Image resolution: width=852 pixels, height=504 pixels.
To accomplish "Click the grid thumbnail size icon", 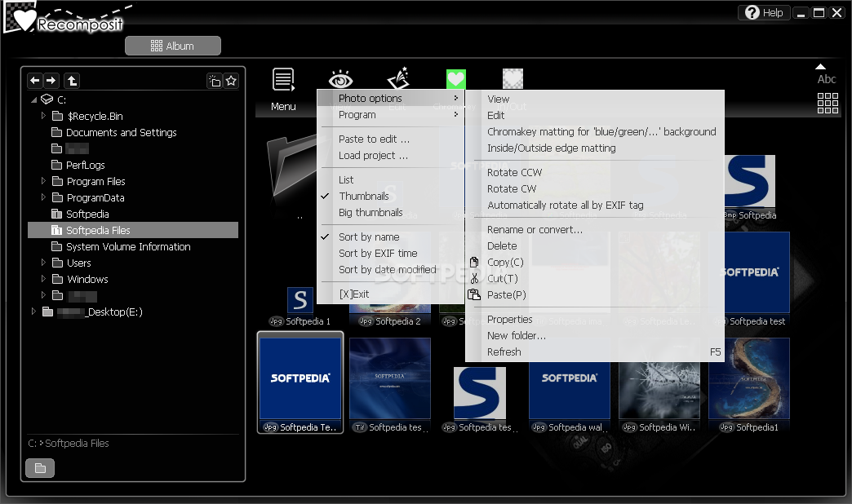I will (x=828, y=103).
